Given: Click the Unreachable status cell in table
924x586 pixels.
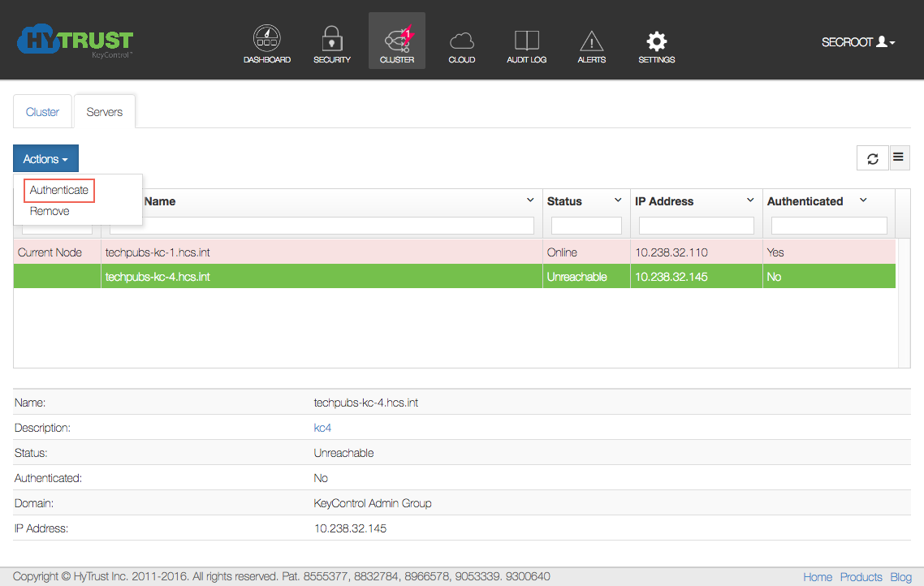Looking at the screenshot, I should (x=586, y=277).
